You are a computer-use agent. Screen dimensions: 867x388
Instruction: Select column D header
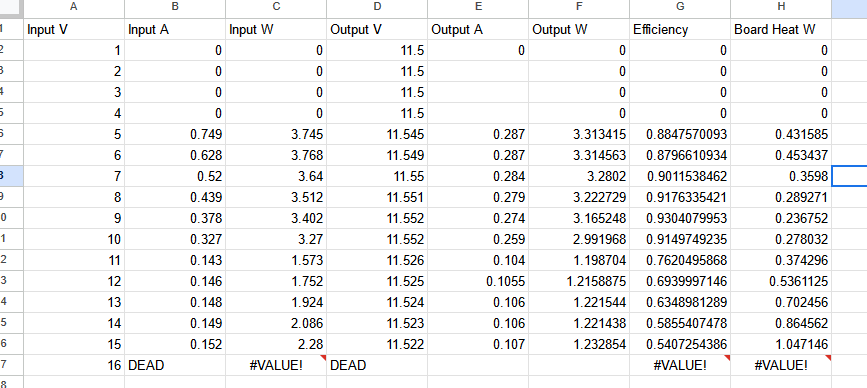click(x=377, y=6)
